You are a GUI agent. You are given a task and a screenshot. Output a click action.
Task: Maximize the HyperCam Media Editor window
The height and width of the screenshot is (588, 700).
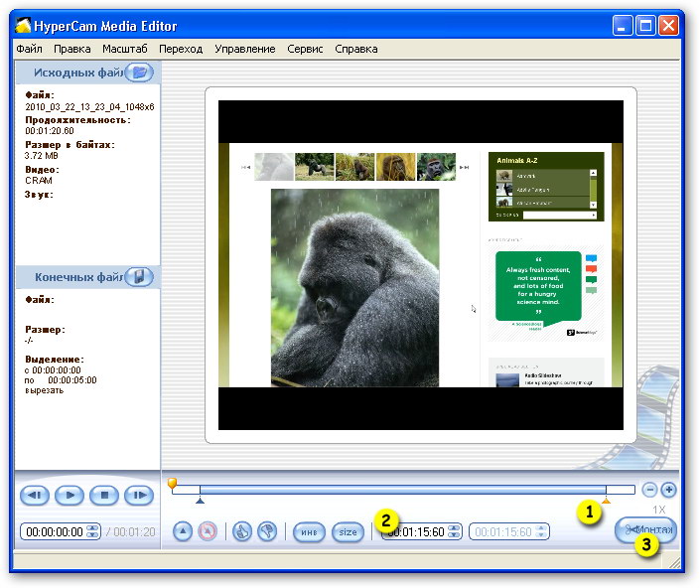tap(645, 25)
